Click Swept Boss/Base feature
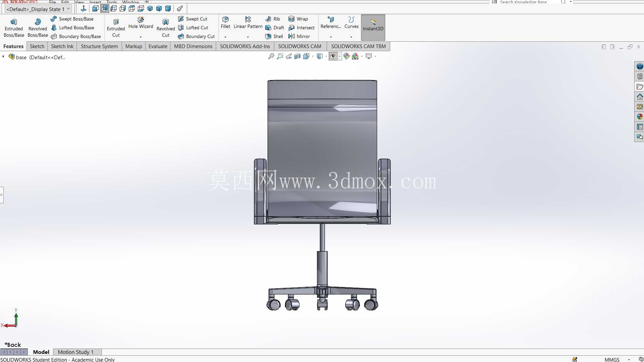Image resolution: width=644 pixels, height=362 pixels. click(x=72, y=19)
